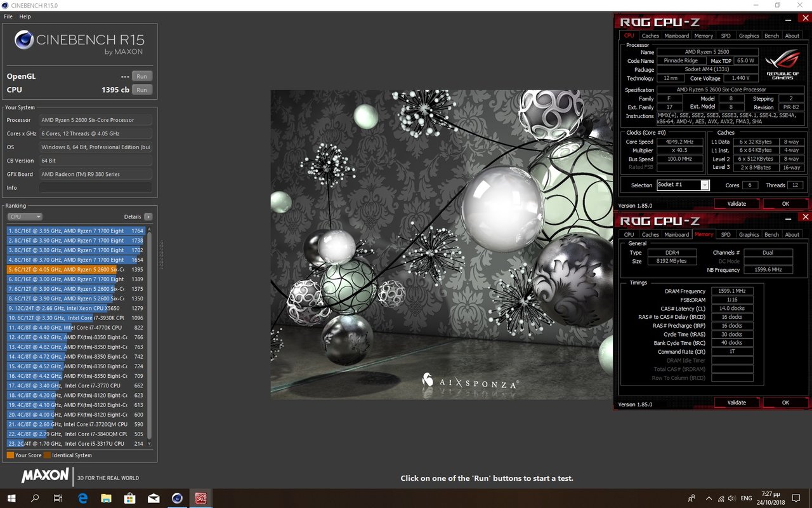
Task: Switch to About tab in lower CPU-Z window
Action: tap(792, 235)
